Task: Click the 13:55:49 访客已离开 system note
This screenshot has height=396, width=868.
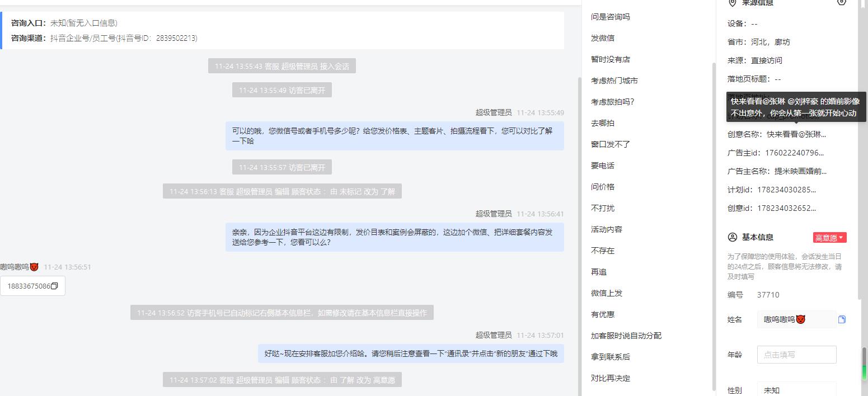Action: (282, 90)
